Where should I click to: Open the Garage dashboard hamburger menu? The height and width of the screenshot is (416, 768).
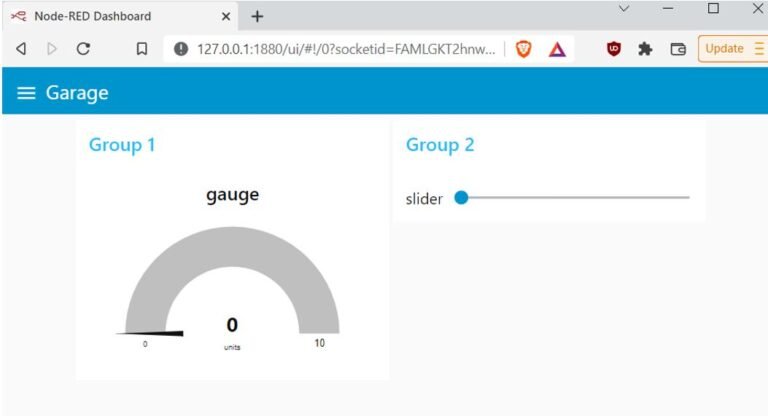point(26,93)
